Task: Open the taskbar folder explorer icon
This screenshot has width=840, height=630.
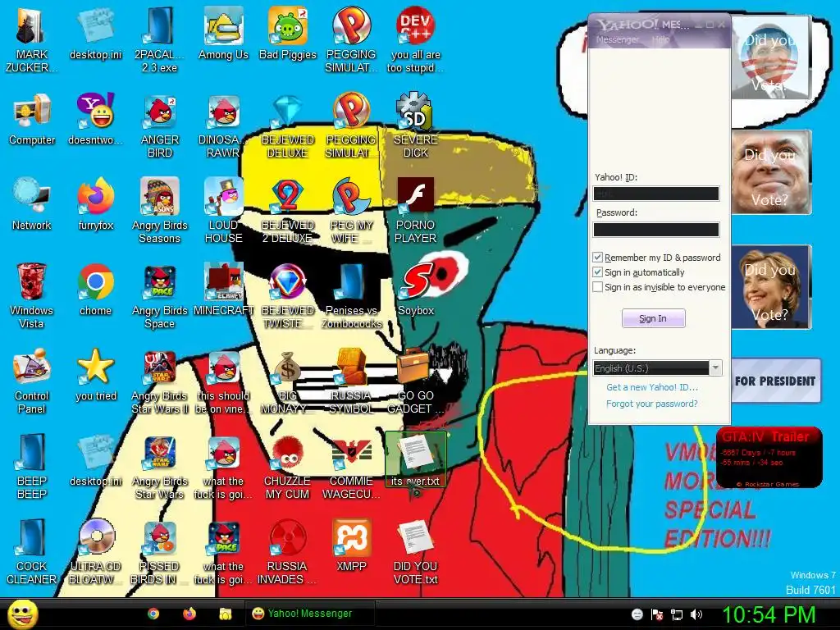Action: click(226, 614)
